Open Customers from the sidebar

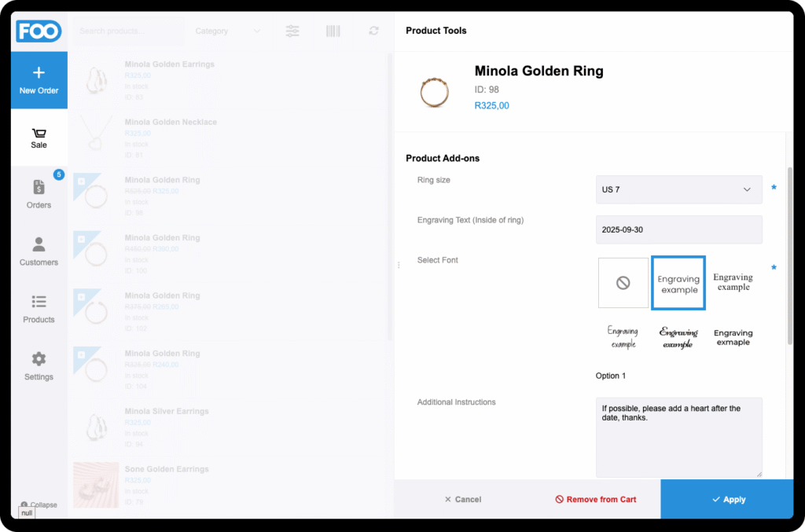coord(39,251)
